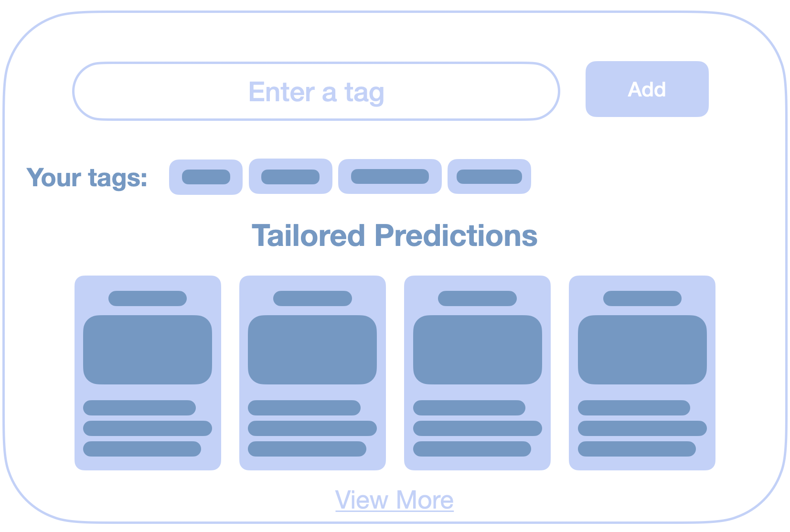This screenshot has width=790, height=532.
Task: Click the first card's description text lines
Action: tap(148, 428)
